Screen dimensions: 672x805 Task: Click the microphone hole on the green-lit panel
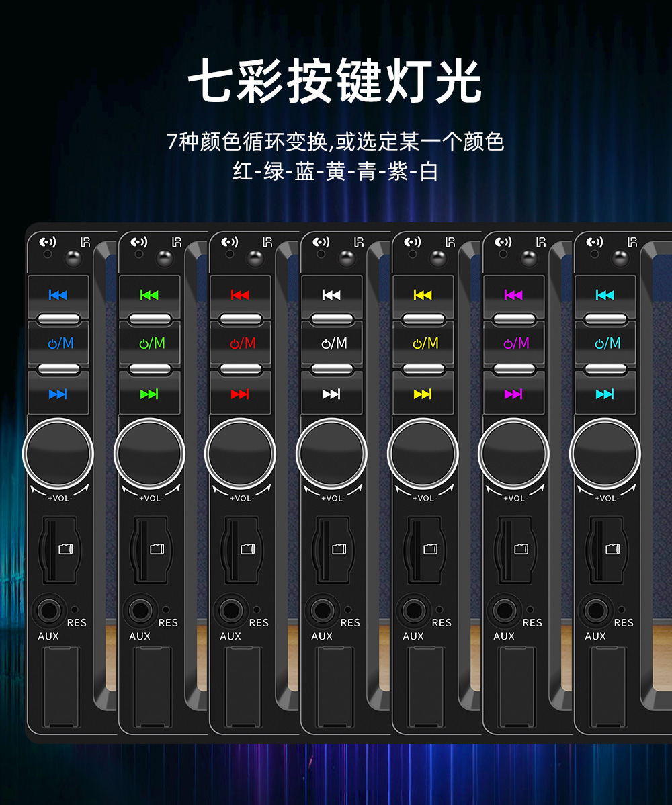pyautogui.click(x=138, y=254)
